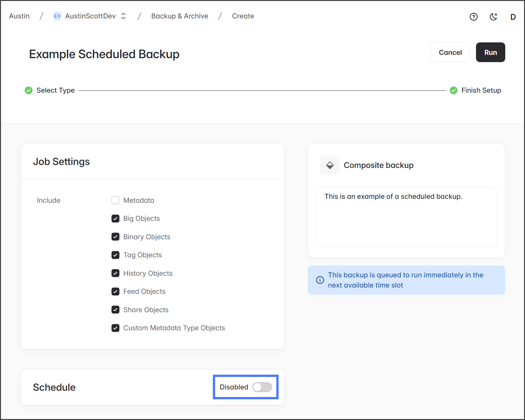This screenshot has height=420, width=525.
Task: Enable the Metadata checkbox
Action: pyautogui.click(x=115, y=200)
